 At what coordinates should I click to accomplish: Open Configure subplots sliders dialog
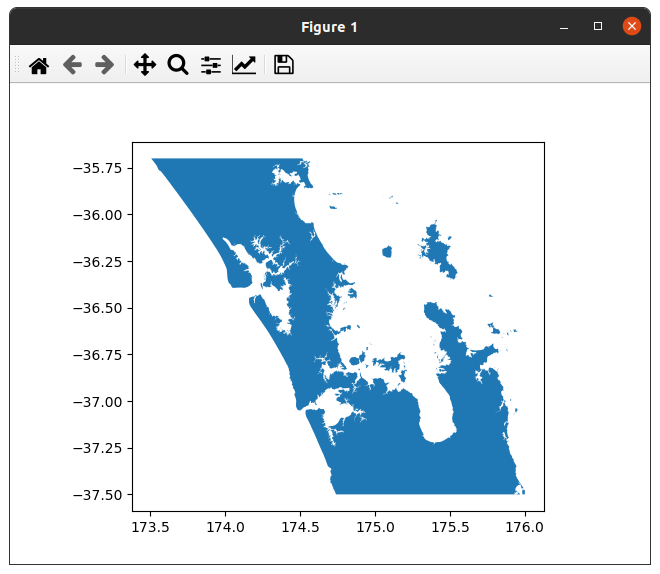coord(210,65)
